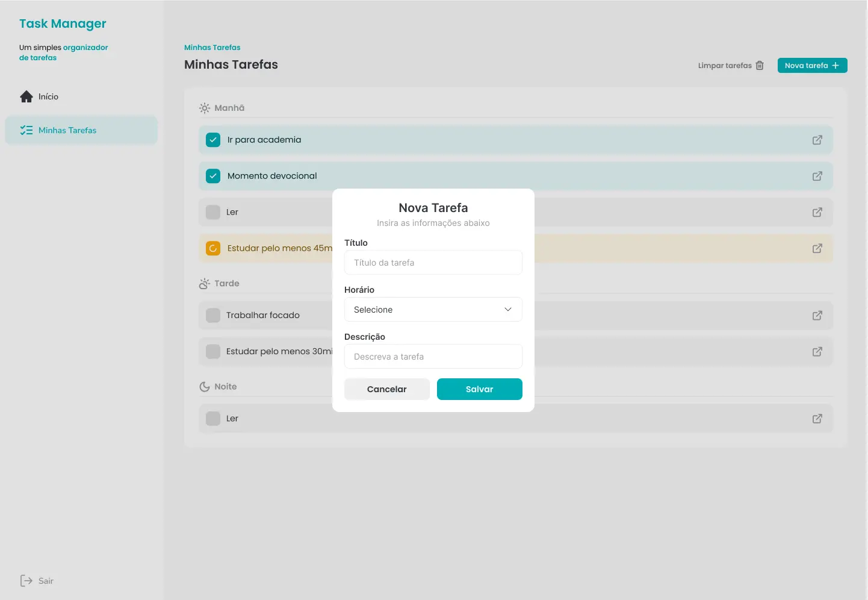Open details icon for Estudar pelo menos 45m task

point(817,248)
